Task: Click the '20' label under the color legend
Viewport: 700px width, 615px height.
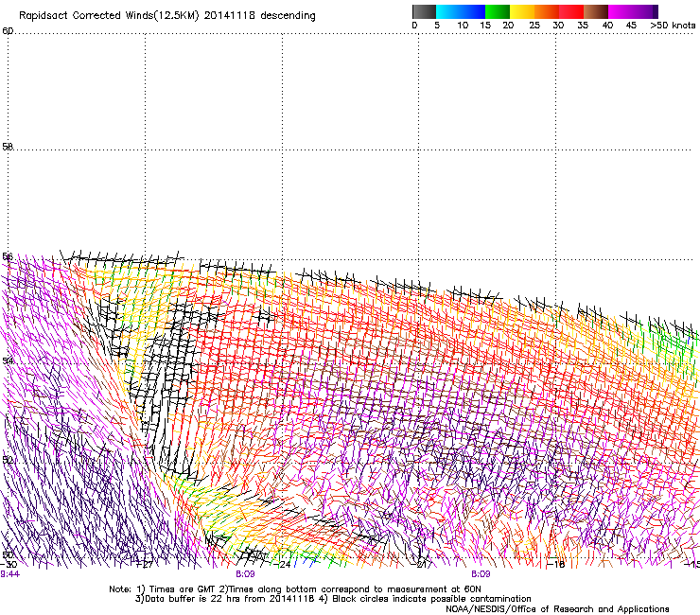Action: [508, 26]
